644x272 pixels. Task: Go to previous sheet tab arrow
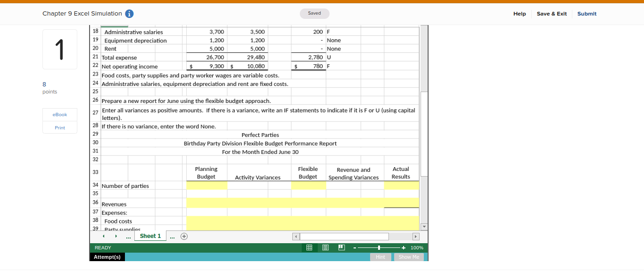click(x=104, y=236)
